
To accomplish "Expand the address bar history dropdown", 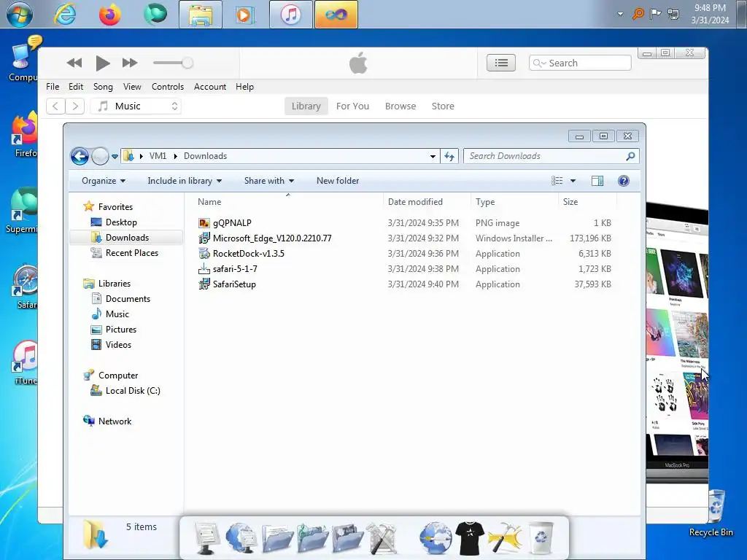I will click(433, 156).
